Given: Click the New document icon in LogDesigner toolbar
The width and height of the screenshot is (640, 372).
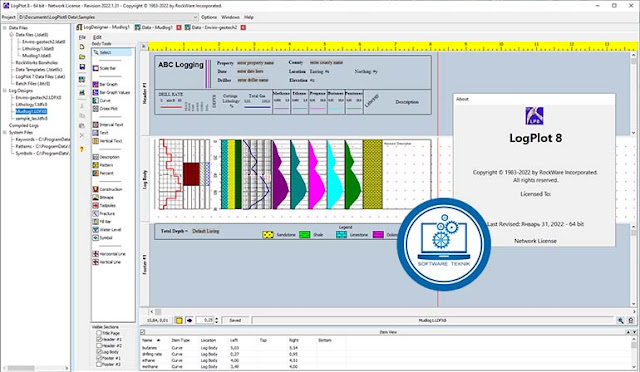Looking at the screenshot, I should point(82,47).
